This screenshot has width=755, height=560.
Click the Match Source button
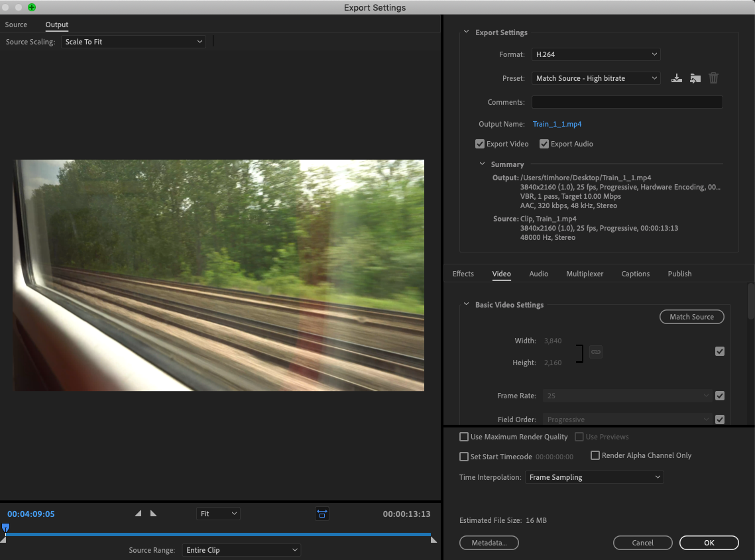pos(691,317)
